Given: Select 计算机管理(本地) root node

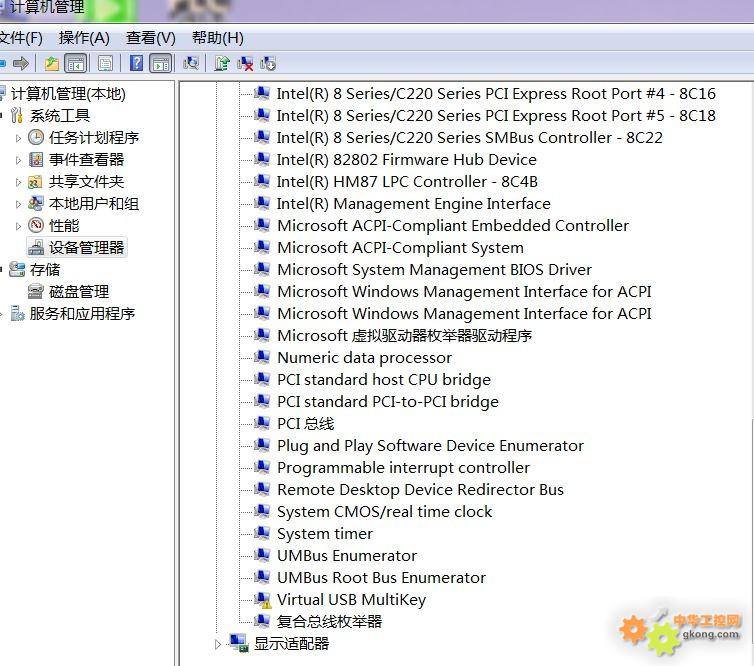Looking at the screenshot, I should pyautogui.click(x=68, y=93).
